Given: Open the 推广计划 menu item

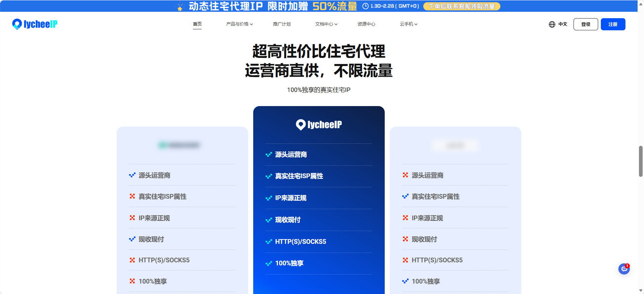Looking at the screenshot, I should (x=282, y=24).
